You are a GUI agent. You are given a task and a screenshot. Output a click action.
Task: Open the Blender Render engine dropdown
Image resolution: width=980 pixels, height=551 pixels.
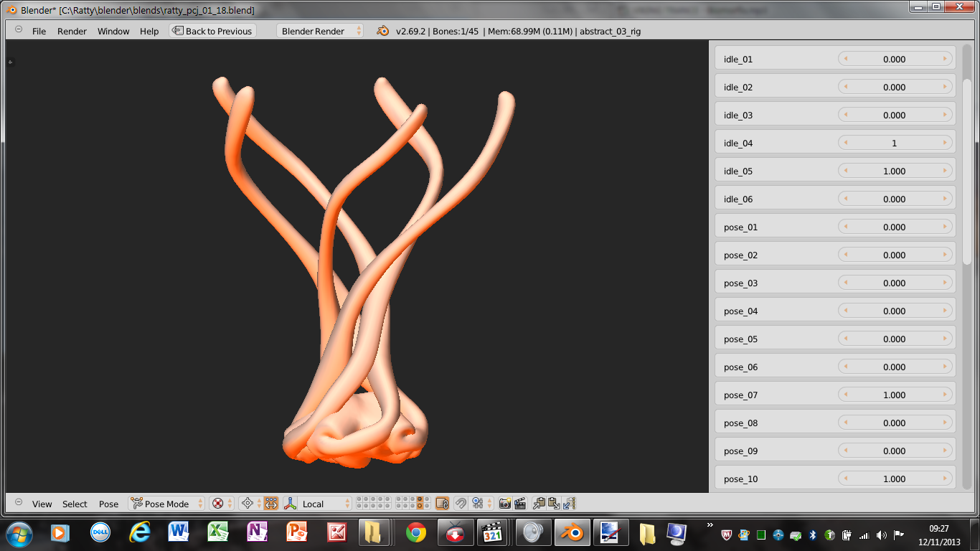[320, 31]
